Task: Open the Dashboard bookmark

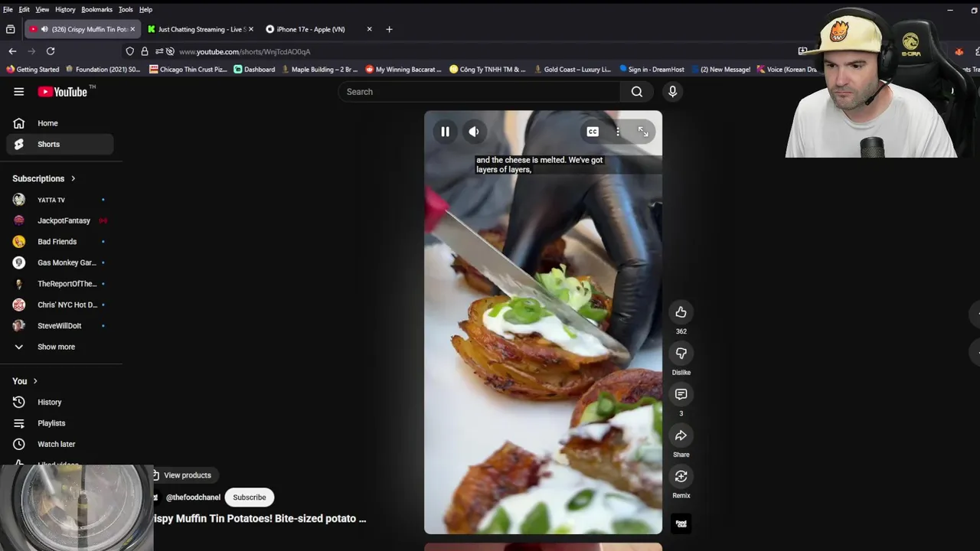Action: [x=254, y=70]
